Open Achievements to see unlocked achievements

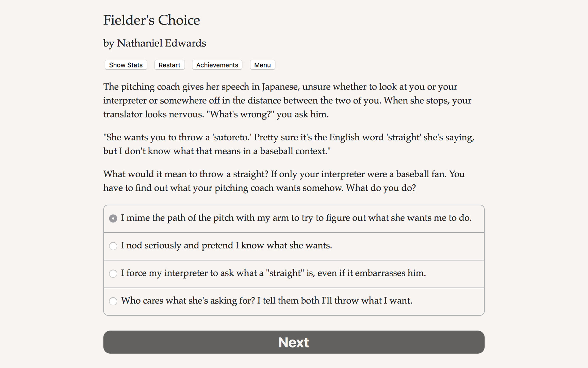[x=217, y=65]
